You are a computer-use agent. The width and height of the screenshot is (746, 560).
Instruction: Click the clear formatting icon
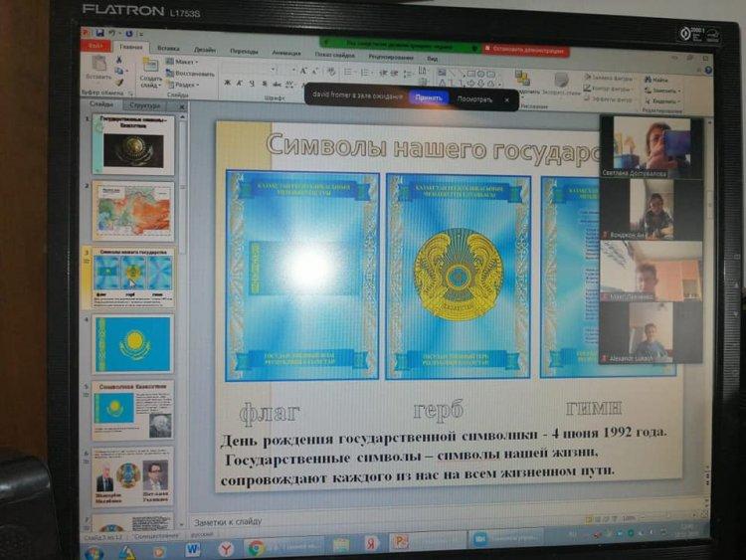point(331,72)
